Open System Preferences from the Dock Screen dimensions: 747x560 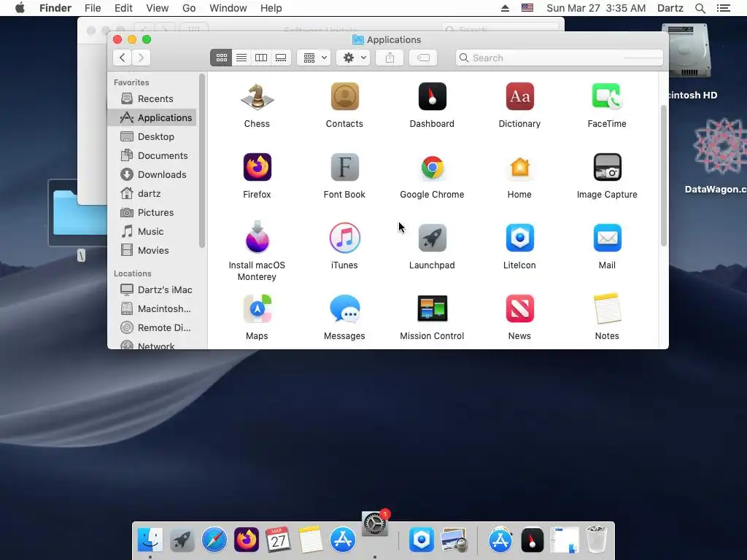click(x=375, y=524)
